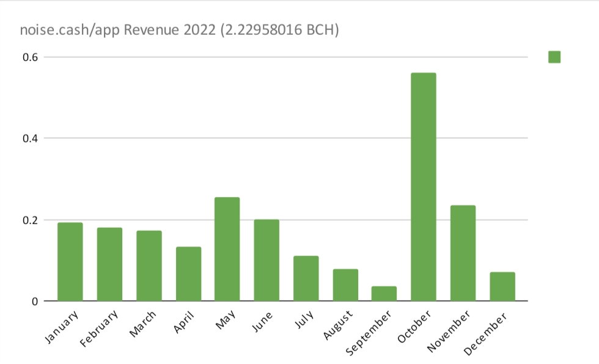This screenshot has width=599, height=364.
Task: Click the December bar in the chart
Action: tap(502, 286)
